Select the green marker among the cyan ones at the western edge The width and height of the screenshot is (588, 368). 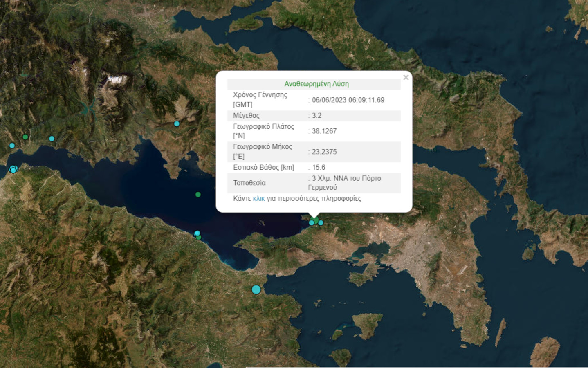(25, 137)
